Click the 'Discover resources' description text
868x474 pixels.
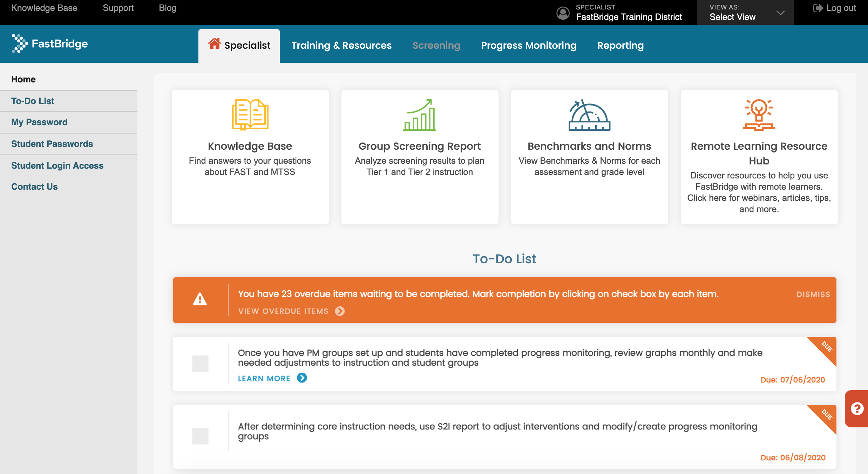[759, 192]
